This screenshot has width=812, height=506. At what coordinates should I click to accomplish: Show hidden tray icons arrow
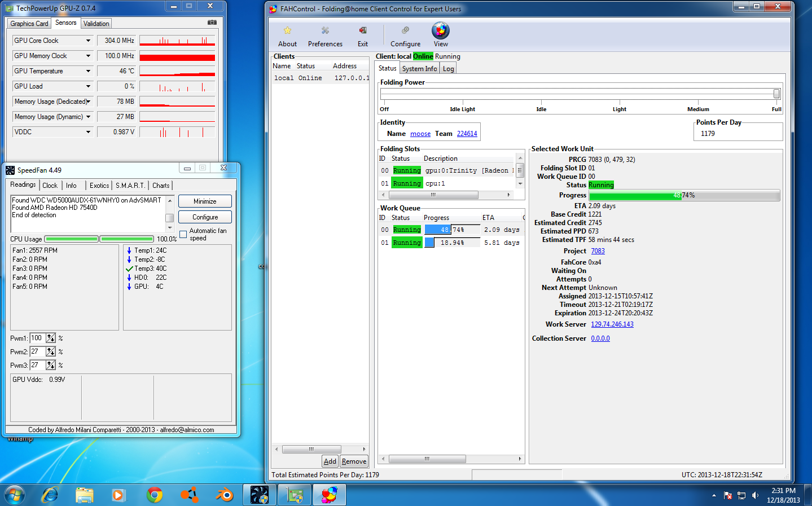714,495
